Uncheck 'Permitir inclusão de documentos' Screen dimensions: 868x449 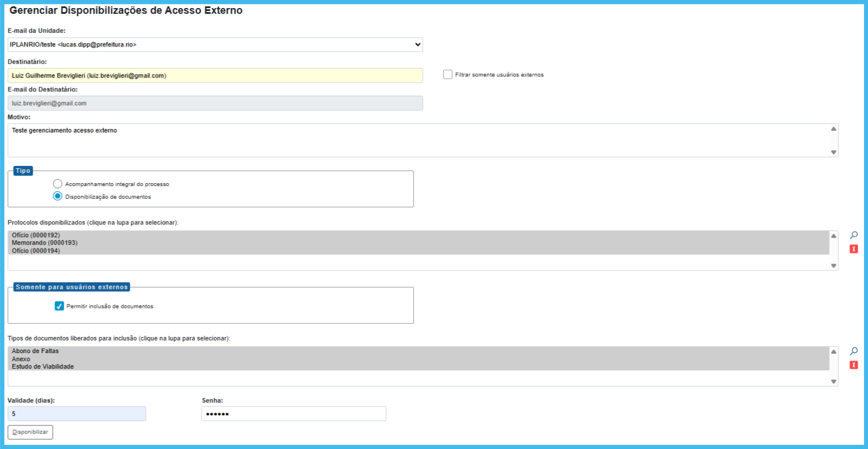59,306
